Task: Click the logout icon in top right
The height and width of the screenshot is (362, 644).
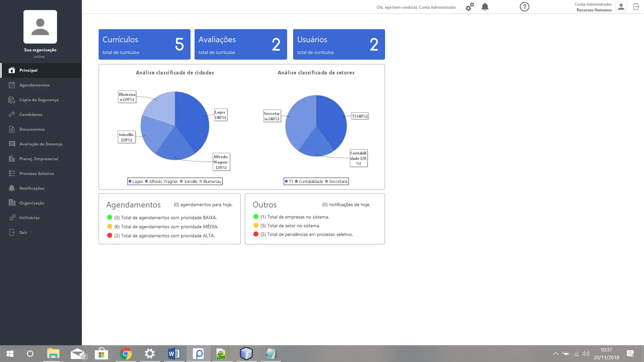Action: click(x=636, y=7)
